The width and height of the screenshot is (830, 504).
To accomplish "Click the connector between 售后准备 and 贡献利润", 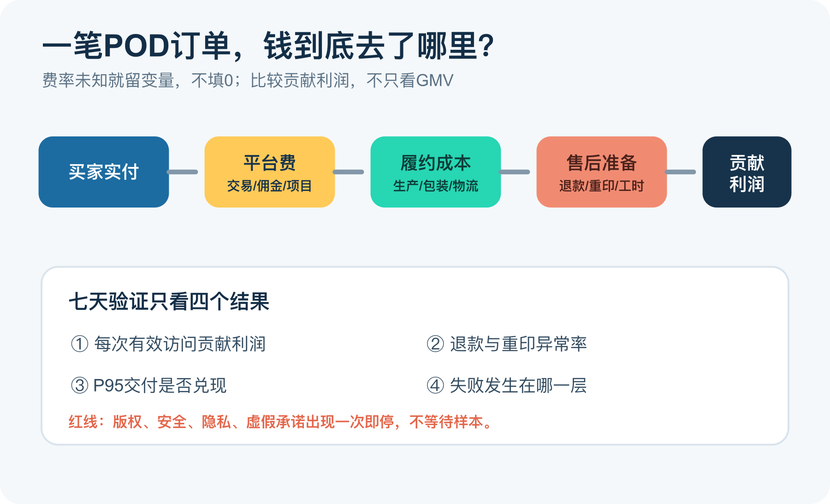I will click(x=681, y=172).
